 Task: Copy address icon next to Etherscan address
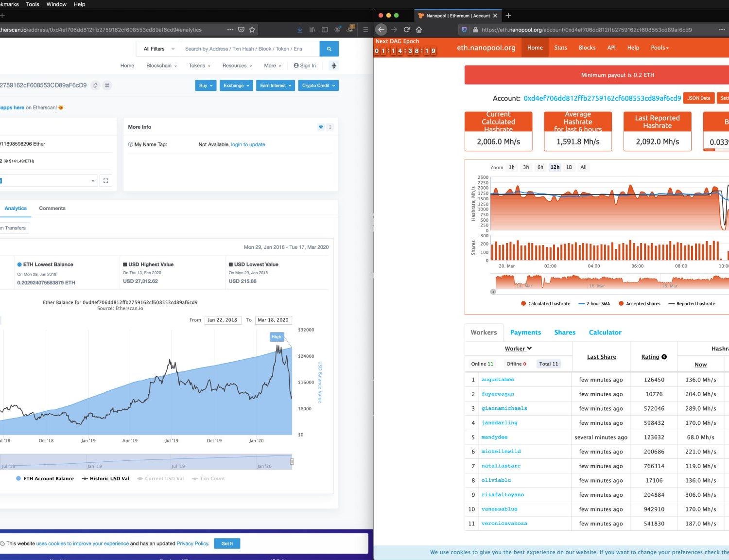pos(95,86)
